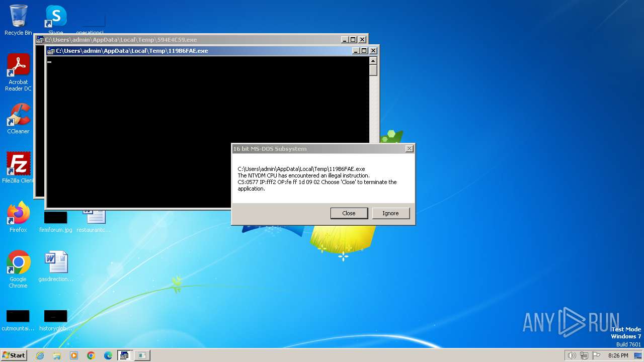Click the volume speaker tray icon
Viewport: 644px width, 362px height.
pyautogui.click(x=572, y=355)
